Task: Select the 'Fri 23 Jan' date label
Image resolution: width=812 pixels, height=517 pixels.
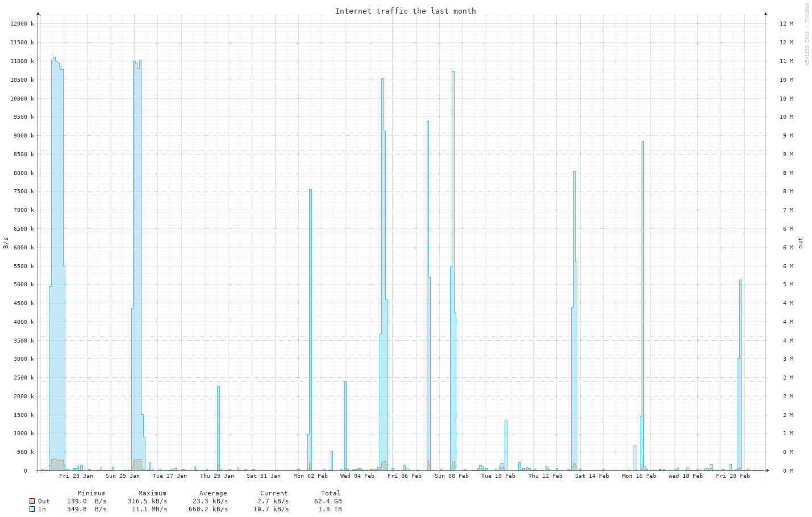Action: coord(76,476)
